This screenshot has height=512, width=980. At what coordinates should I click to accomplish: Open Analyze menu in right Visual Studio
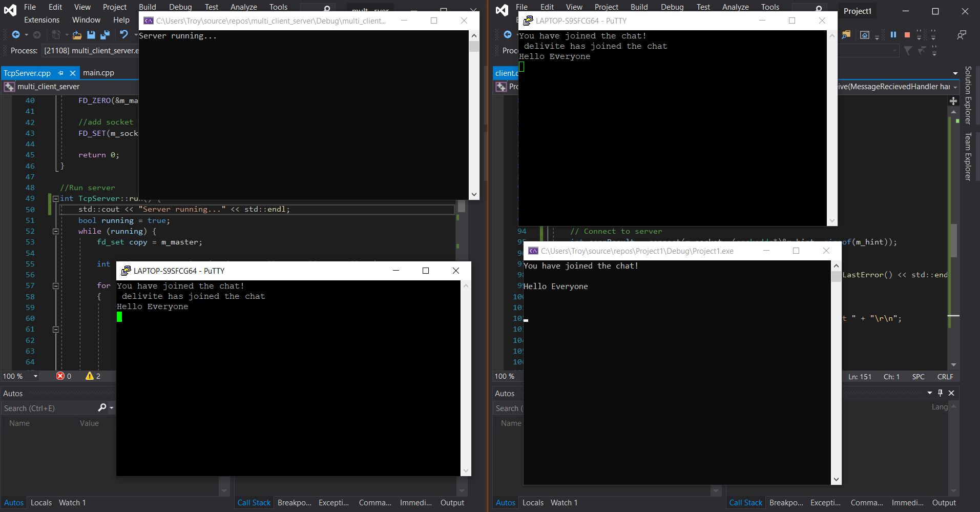[x=736, y=7]
